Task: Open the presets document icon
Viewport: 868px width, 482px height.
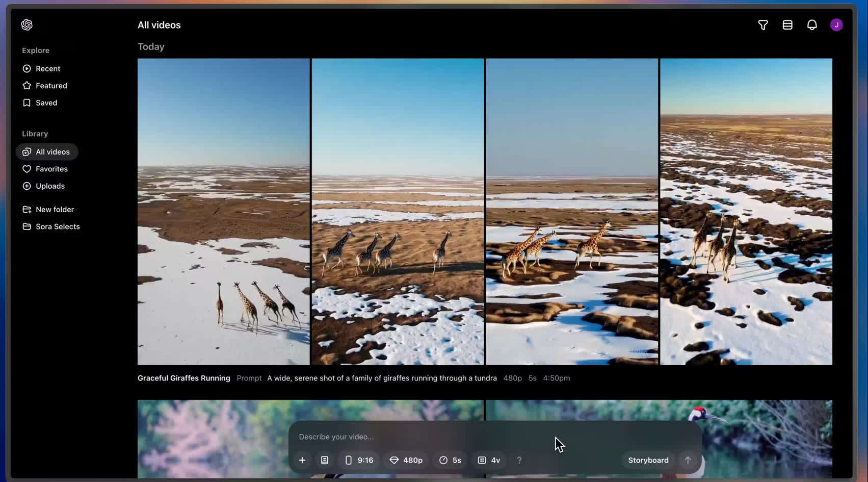Action: pos(325,460)
